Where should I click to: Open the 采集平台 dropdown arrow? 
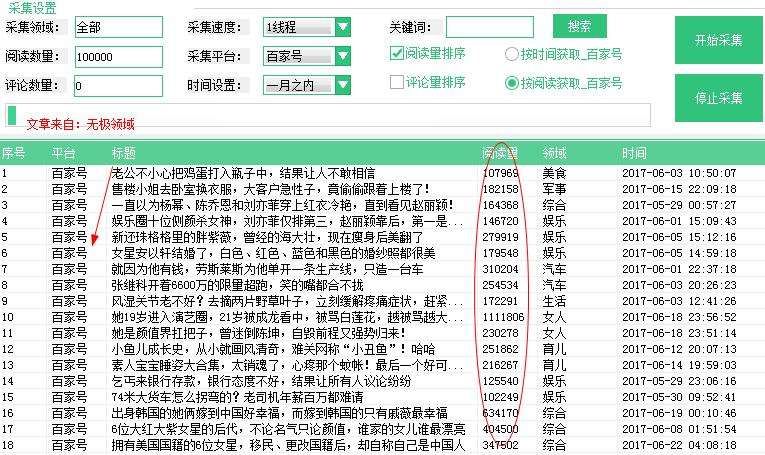point(343,56)
